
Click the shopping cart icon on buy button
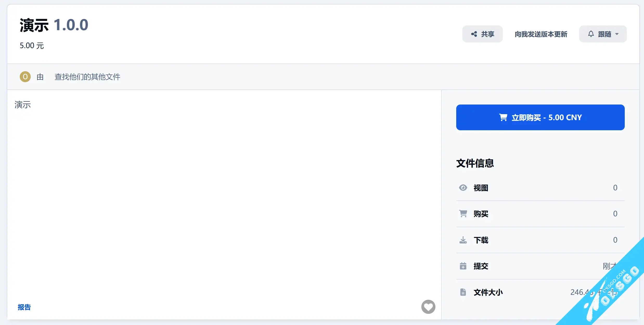[503, 118]
